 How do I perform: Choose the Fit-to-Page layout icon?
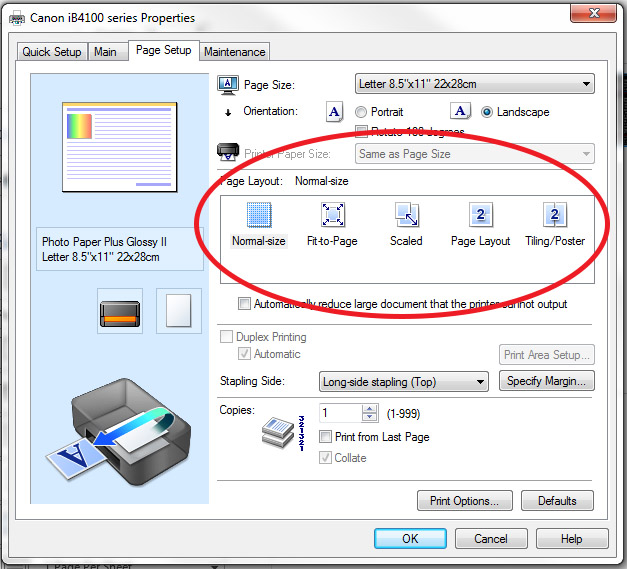(332, 216)
